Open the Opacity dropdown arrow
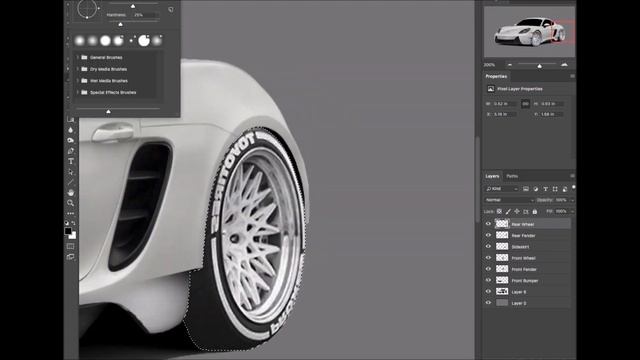The height and width of the screenshot is (360, 640). (x=572, y=200)
